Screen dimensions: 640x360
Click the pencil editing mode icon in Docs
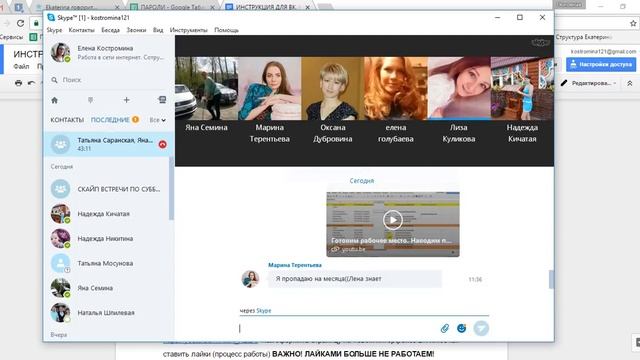coord(564,83)
